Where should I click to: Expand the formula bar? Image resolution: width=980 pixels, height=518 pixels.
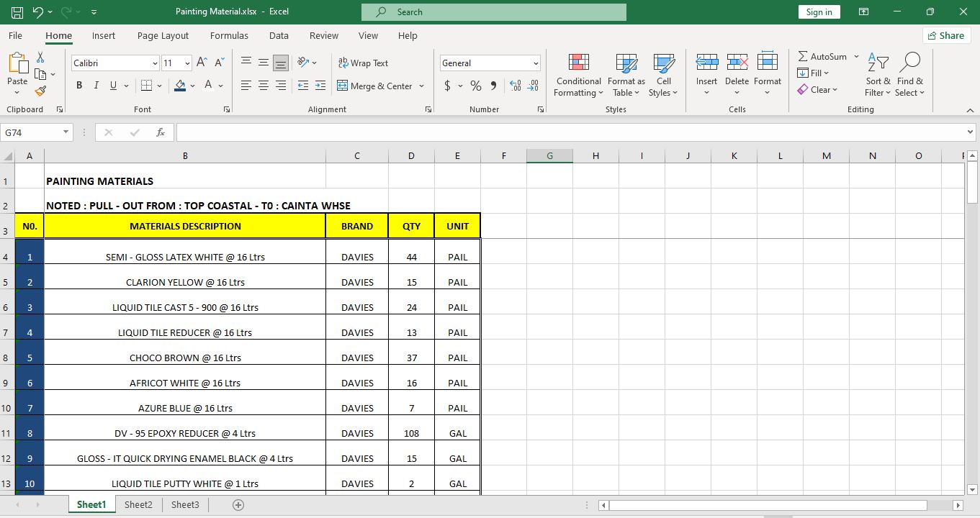tap(970, 132)
